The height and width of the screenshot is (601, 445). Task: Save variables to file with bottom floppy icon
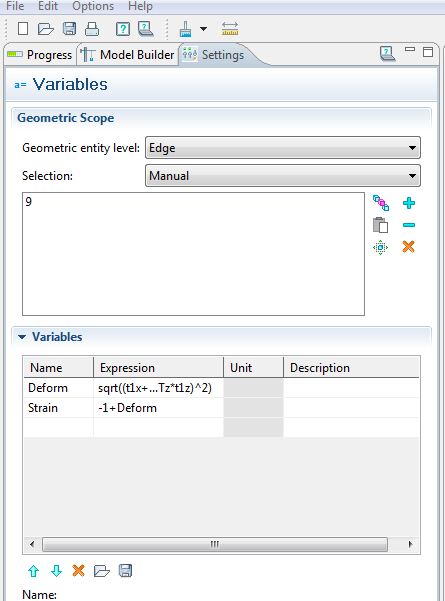point(126,571)
